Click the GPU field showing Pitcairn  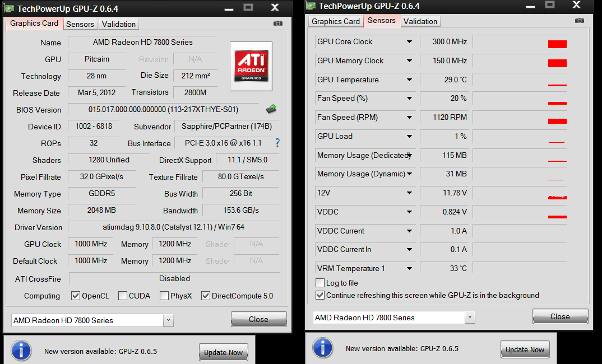coord(97,59)
